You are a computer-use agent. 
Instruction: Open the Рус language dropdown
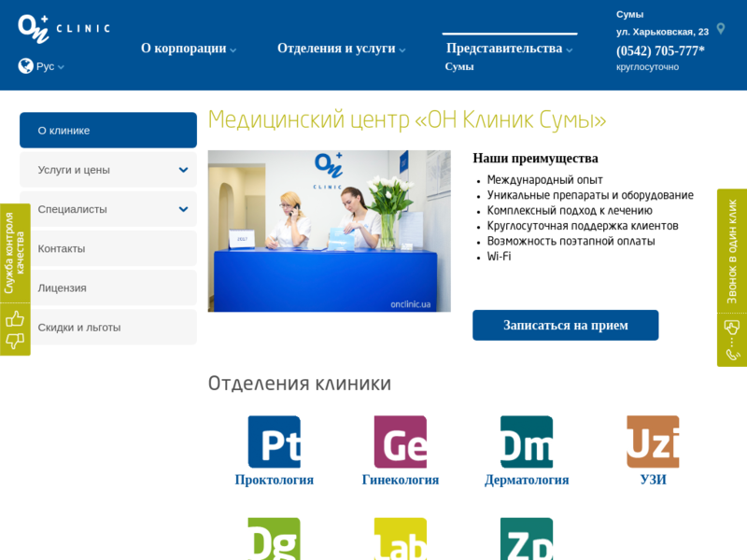(49, 66)
